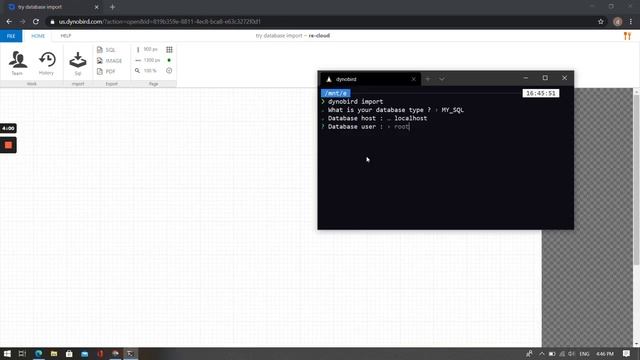
Task: Toggle the page grid icon
Action: point(169,49)
